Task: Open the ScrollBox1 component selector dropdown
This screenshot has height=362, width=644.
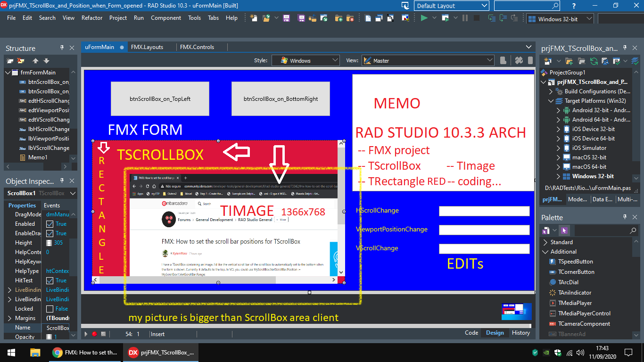Action: 73,193
